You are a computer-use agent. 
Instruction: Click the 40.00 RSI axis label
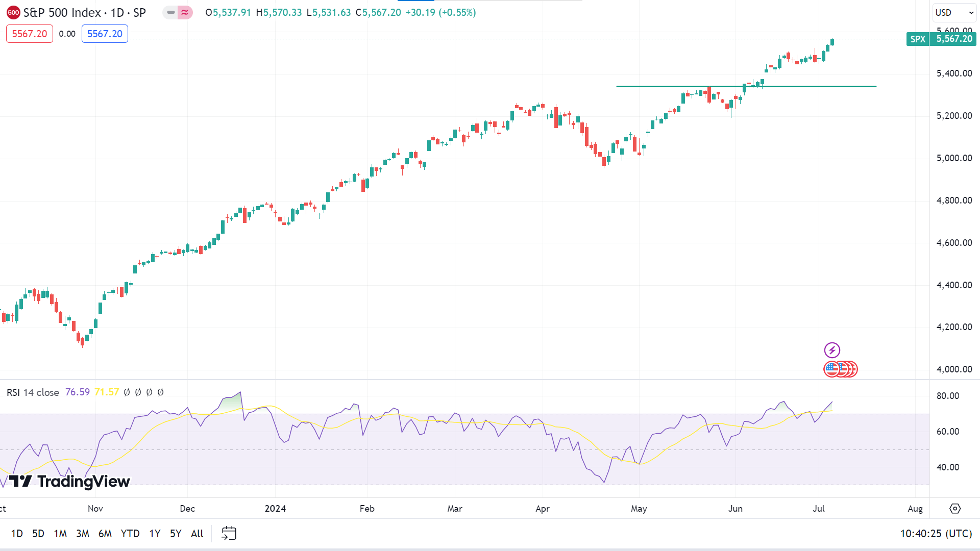948,467
